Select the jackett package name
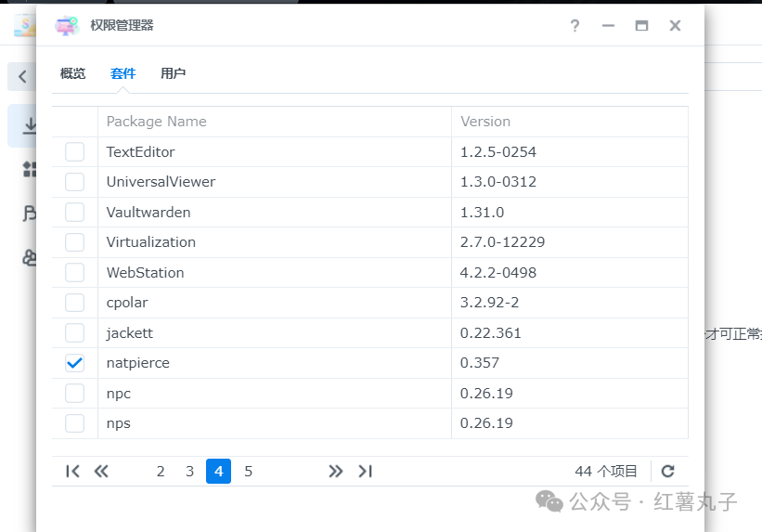Viewport: 762px width, 532px height. pos(130,333)
